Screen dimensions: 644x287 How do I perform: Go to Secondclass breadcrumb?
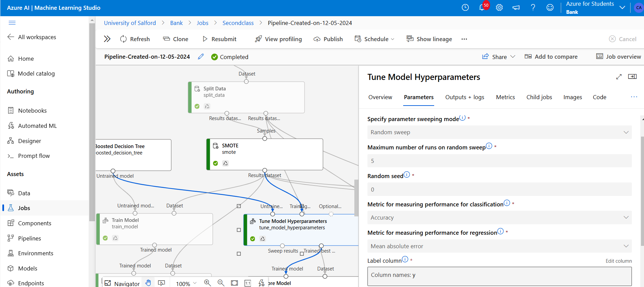pyautogui.click(x=238, y=23)
